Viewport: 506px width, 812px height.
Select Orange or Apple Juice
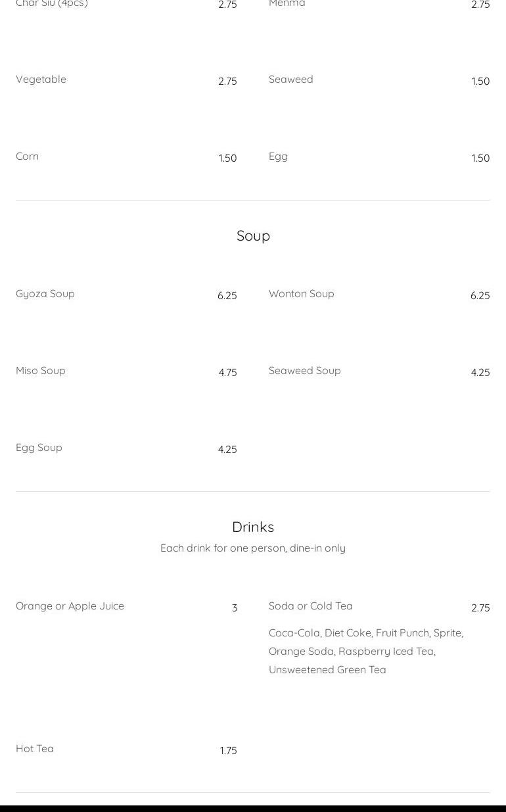coord(70,606)
